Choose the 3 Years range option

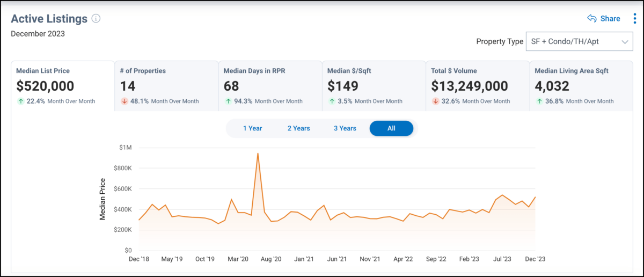(345, 128)
